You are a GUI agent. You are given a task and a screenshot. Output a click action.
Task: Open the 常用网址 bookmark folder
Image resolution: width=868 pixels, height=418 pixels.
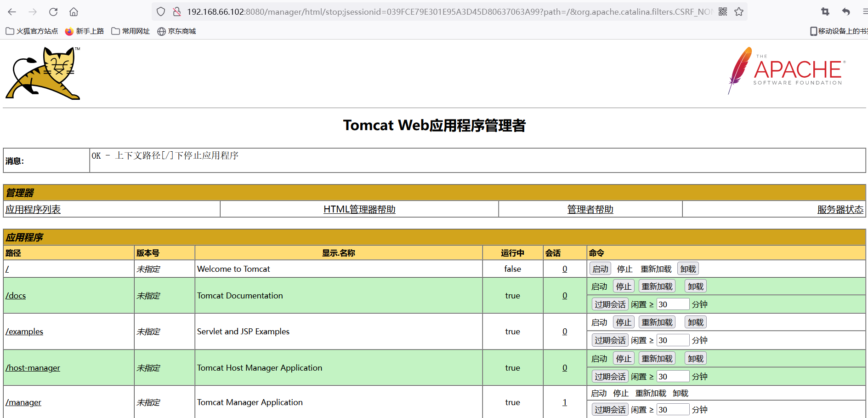coord(130,31)
